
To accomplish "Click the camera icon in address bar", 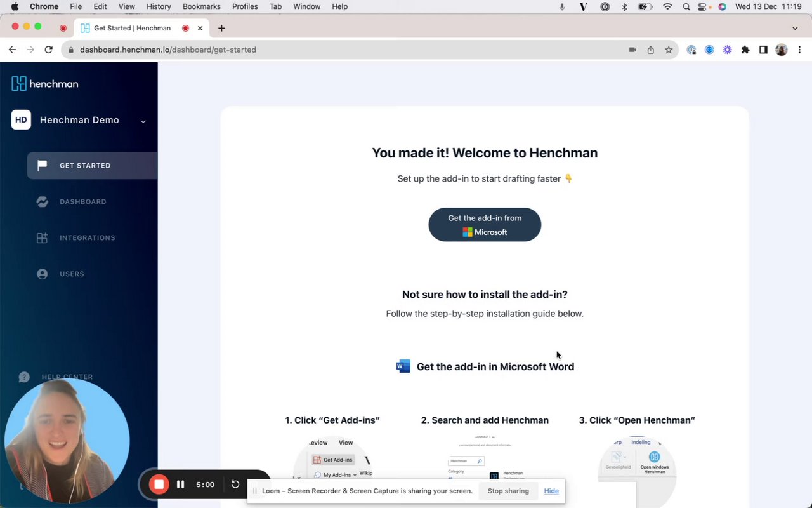I will 632,50.
